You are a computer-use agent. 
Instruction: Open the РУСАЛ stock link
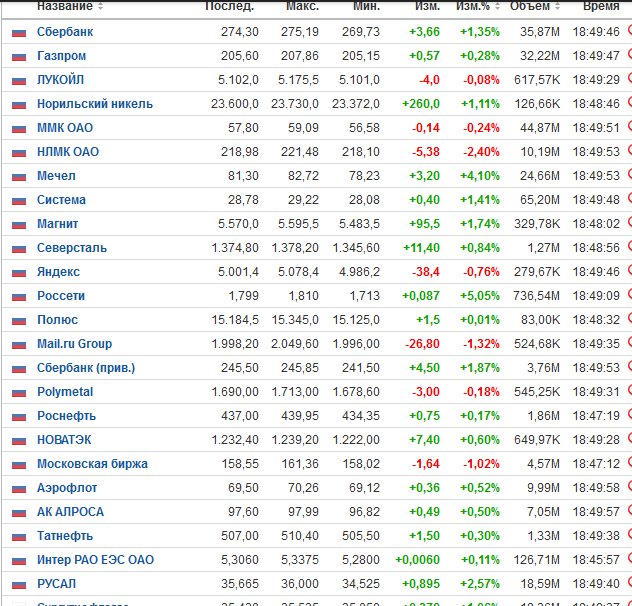tap(56, 584)
